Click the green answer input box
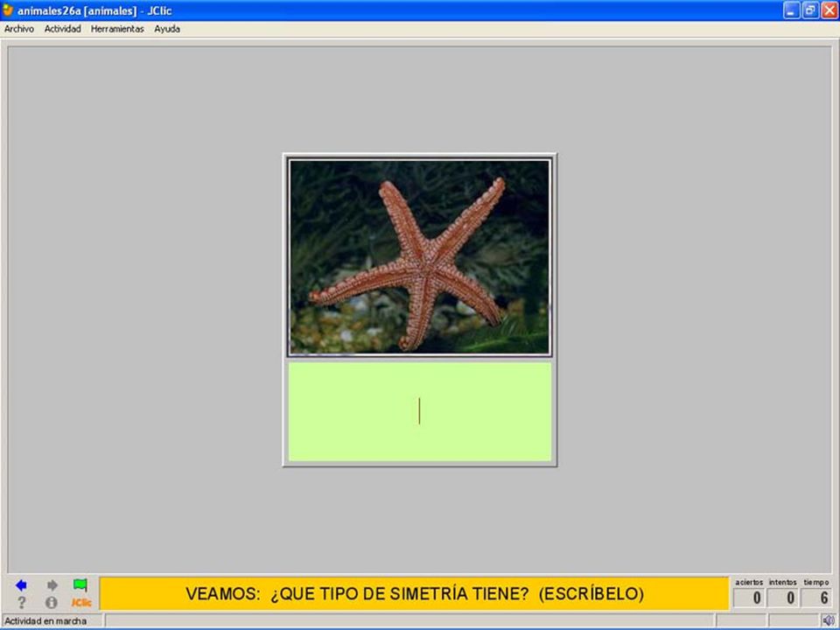 click(x=420, y=411)
